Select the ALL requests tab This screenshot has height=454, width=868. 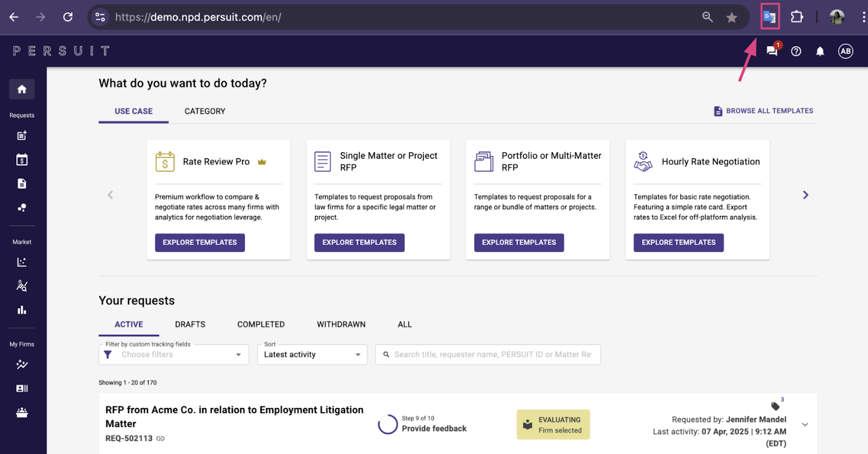(x=405, y=324)
